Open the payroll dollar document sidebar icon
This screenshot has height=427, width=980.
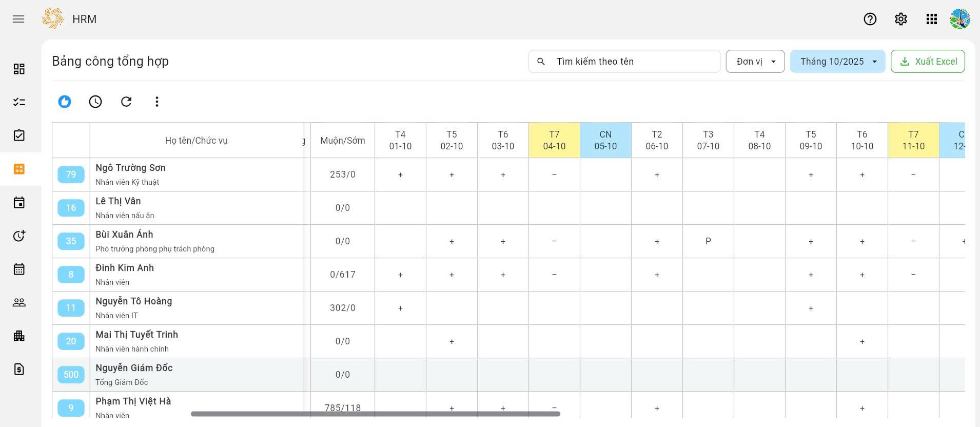tap(19, 369)
